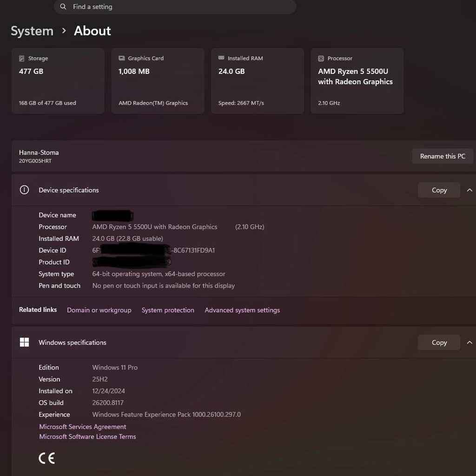This screenshot has width=476, height=476.
Task: Select the 24.0 GB (22.8 GB usable) value
Action: coord(127,238)
